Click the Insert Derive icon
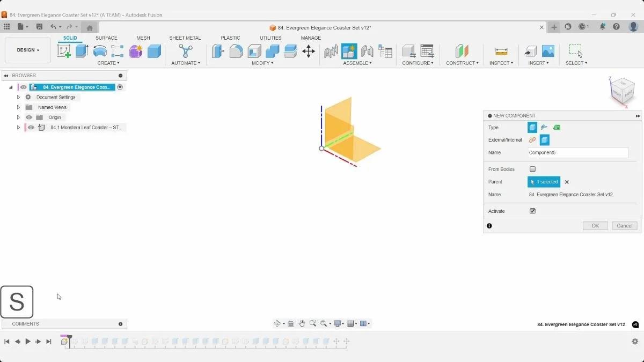 point(530,51)
